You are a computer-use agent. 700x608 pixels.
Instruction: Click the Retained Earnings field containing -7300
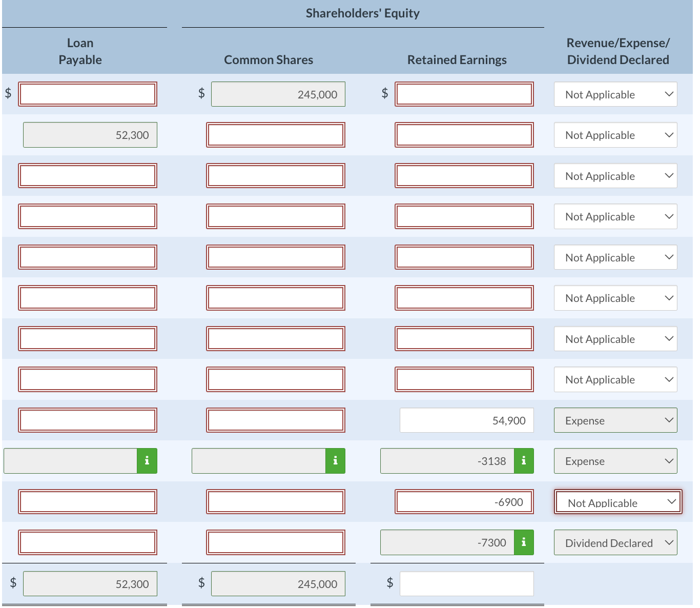coord(447,542)
